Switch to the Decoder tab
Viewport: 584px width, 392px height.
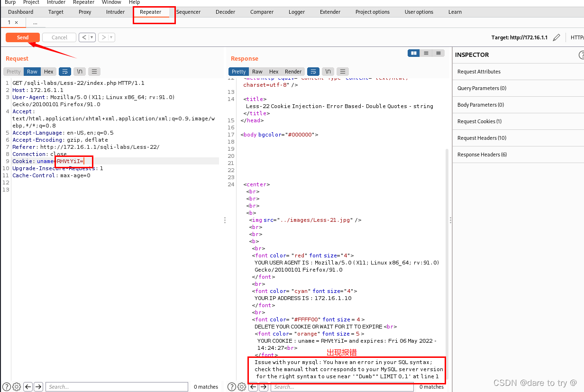pos(225,12)
